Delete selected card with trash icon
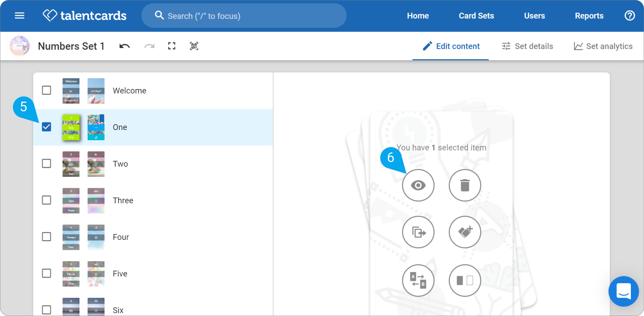 [x=465, y=185]
